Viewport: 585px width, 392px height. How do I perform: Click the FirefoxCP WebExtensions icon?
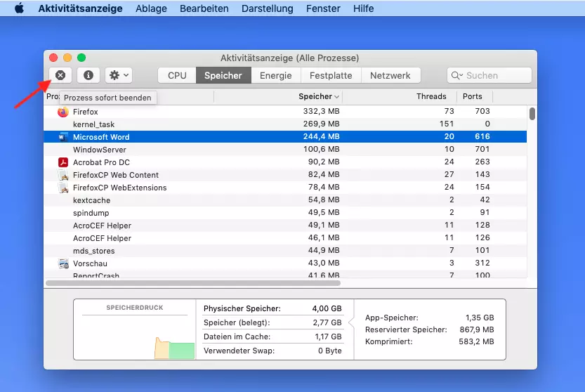coord(63,188)
